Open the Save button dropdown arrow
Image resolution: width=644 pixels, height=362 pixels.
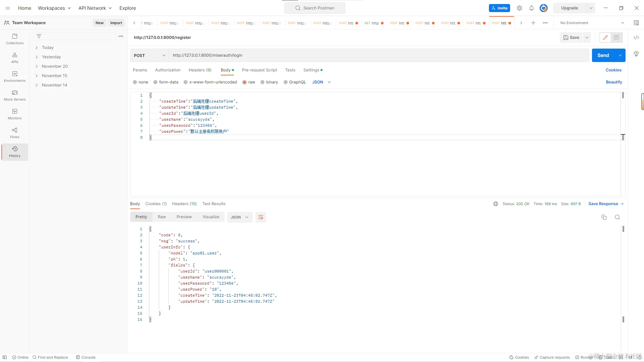click(x=587, y=38)
